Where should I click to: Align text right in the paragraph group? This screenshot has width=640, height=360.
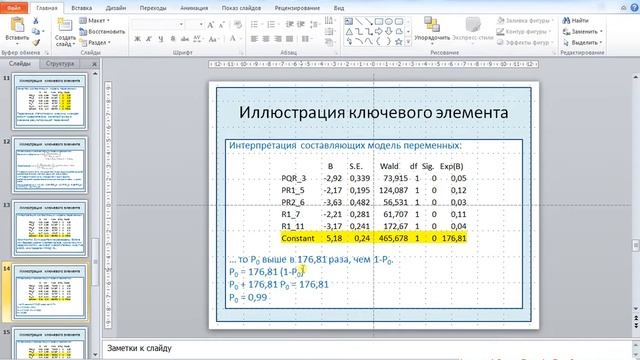point(278,39)
